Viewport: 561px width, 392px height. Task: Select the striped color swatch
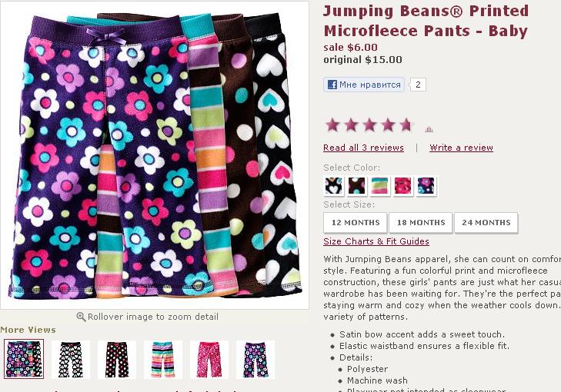[379, 186]
